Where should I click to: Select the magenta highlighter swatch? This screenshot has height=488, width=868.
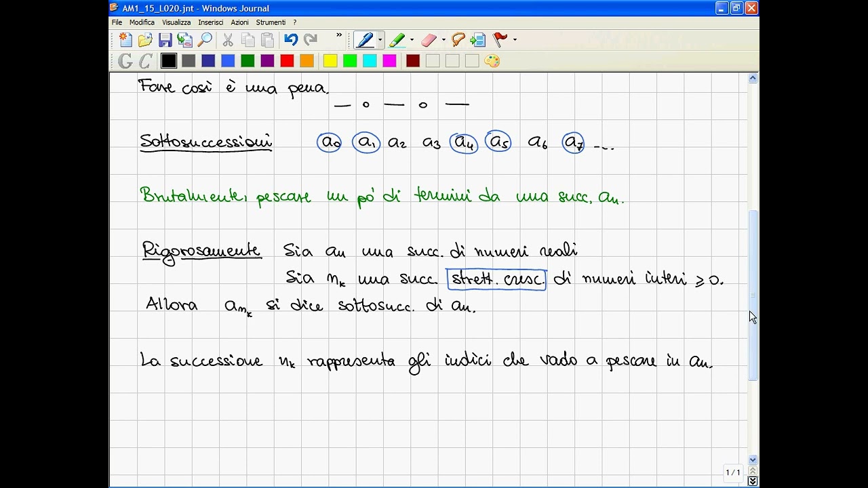389,61
